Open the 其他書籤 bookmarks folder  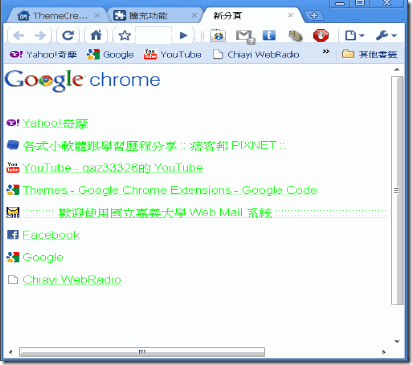tap(370, 54)
